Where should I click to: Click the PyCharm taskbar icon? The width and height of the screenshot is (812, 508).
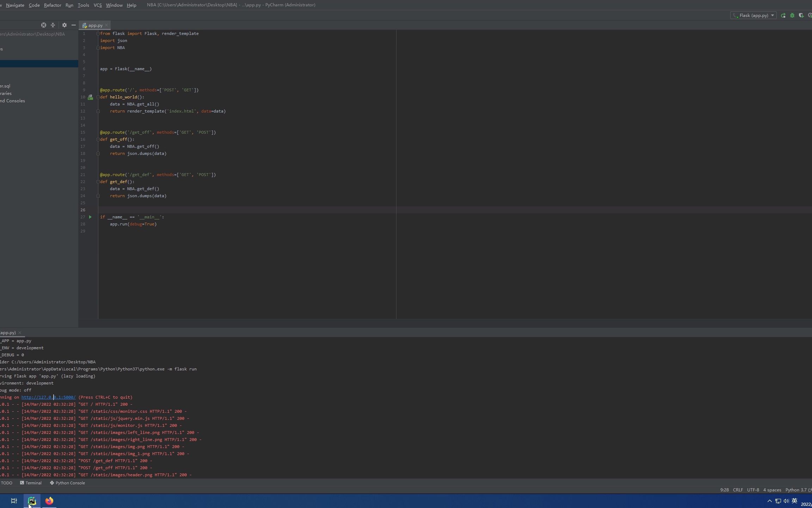click(x=32, y=501)
